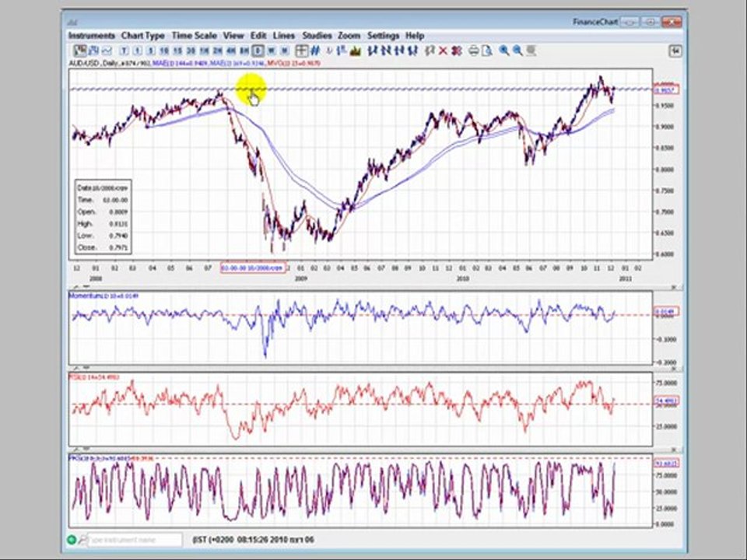Toggle the chart grid (#) icon
The width and height of the screenshot is (747, 560).
pyautogui.click(x=315, y=51)
